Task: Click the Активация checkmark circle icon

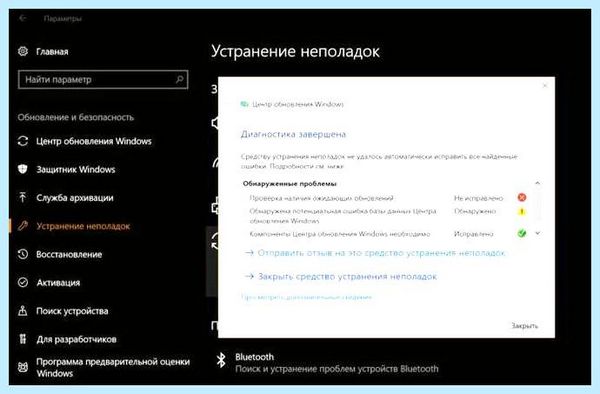Action: (23, 282)
